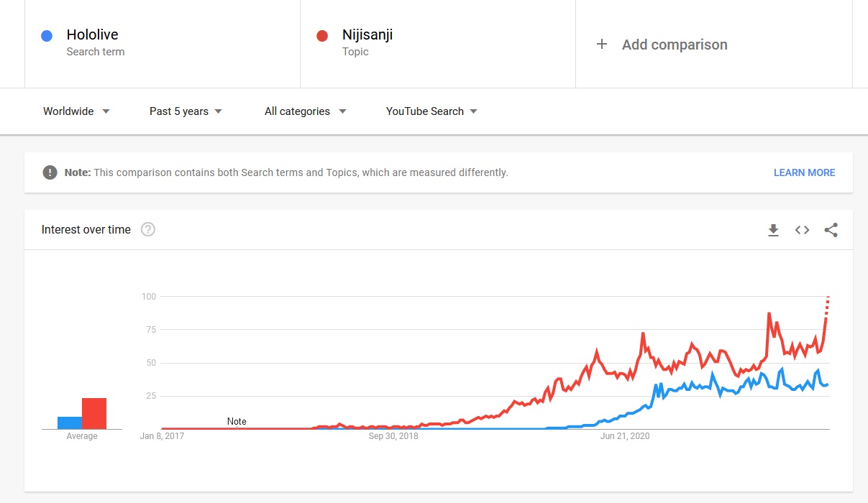Edit the Nijisanji topic term
This screenshot has width=868, height=503.
point(367,34)
